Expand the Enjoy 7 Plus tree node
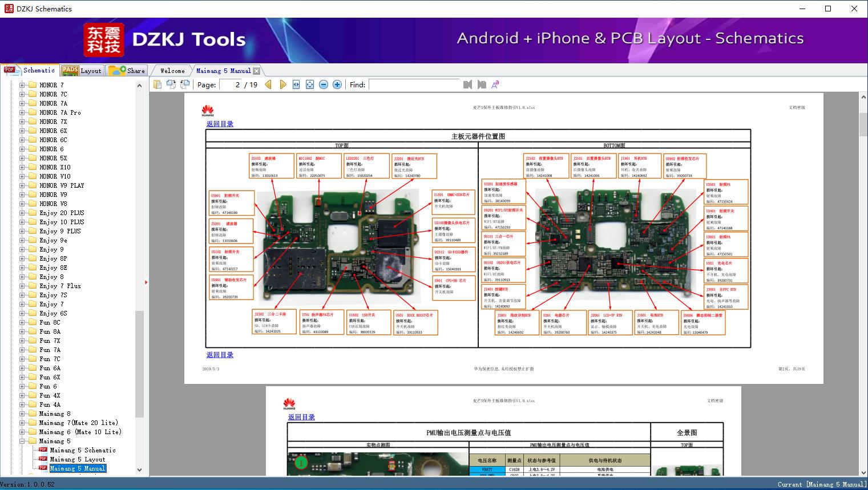Screen dimensions: 868x490 click(22, 286)
